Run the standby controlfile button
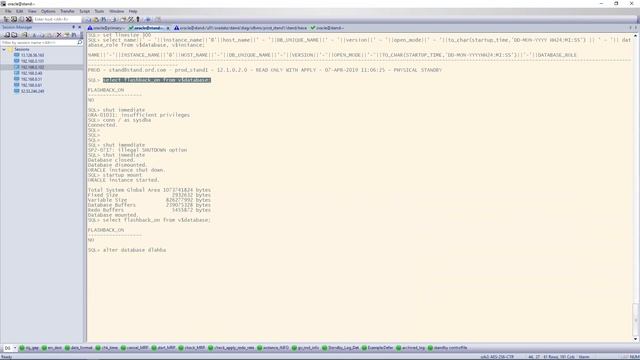The image size is (640, 360). click(447, 348)
